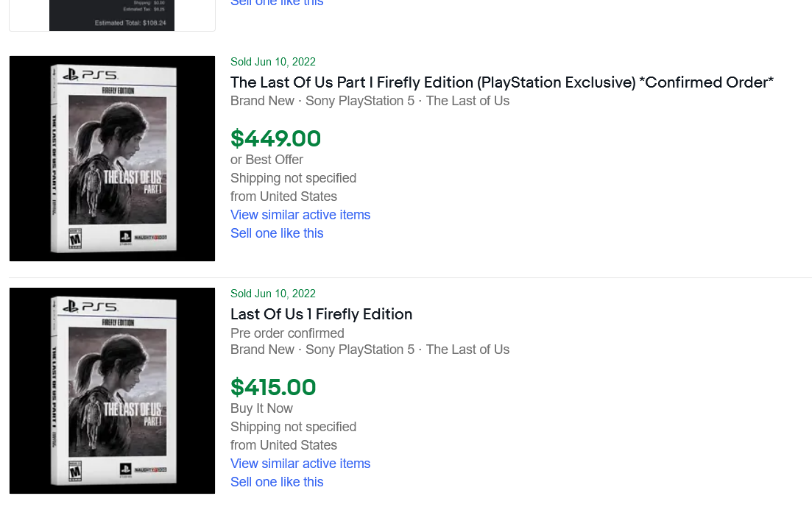Click Sell one like this under the $449 listing
The image size is (812, 507).
click(x=276, y=233)
